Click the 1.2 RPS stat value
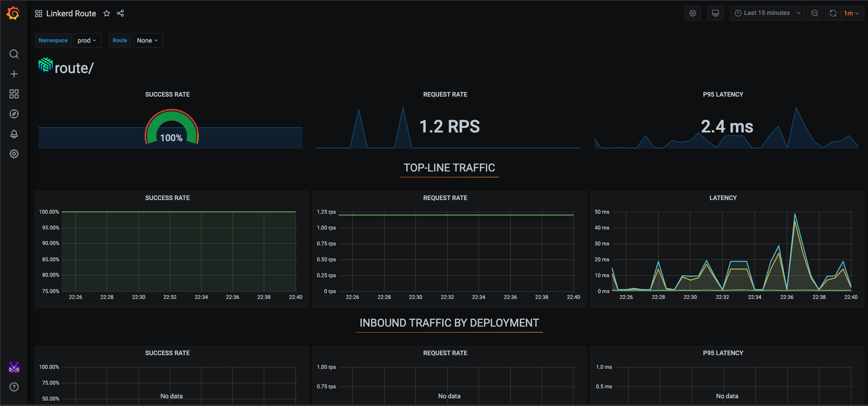Viewport: 868px width, 406px height. coord(449,127)
